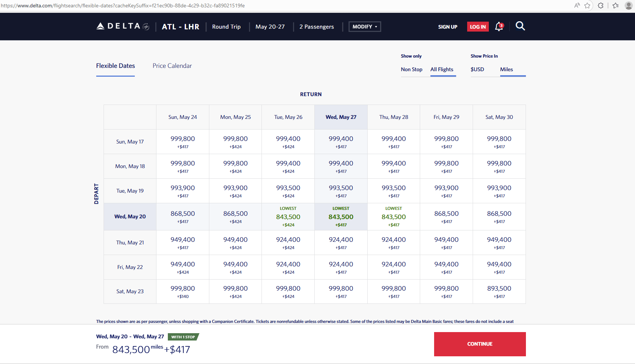
Task: Select Sun, May 24 return column header
Action: tap(183, 117)
